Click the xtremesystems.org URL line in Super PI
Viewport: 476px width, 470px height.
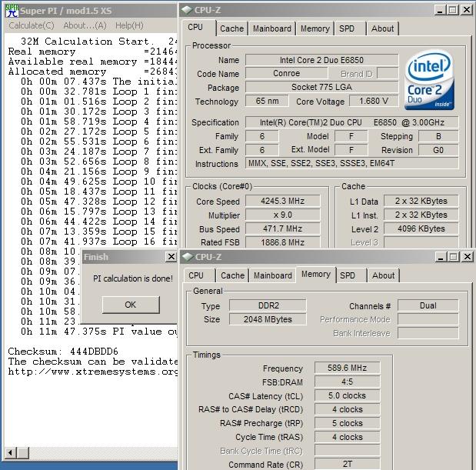click(x=92, y=372)
